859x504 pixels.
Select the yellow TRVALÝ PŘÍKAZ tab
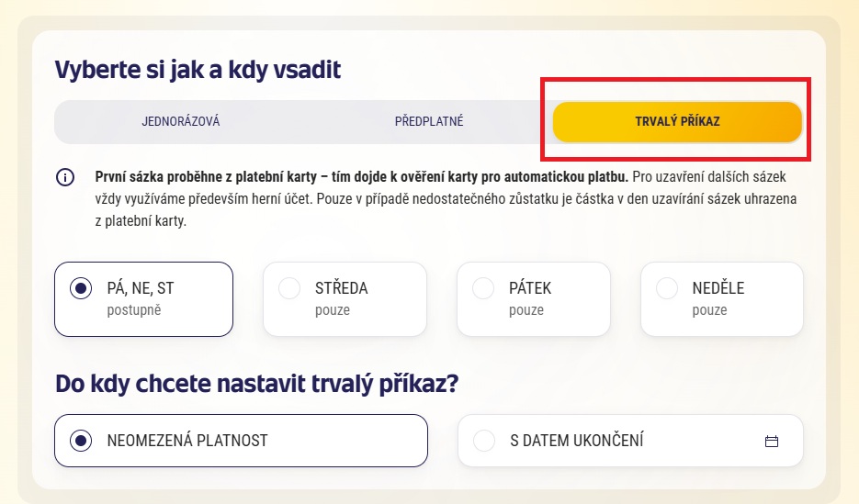pyautogui.click(x=677, y=121)
